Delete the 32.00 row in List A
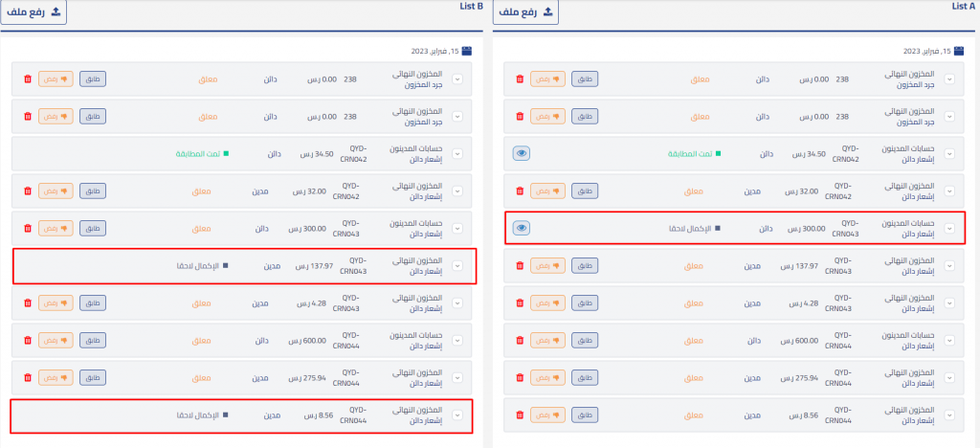The width and height of the screenshot is (980, 448). pos(520,191)
